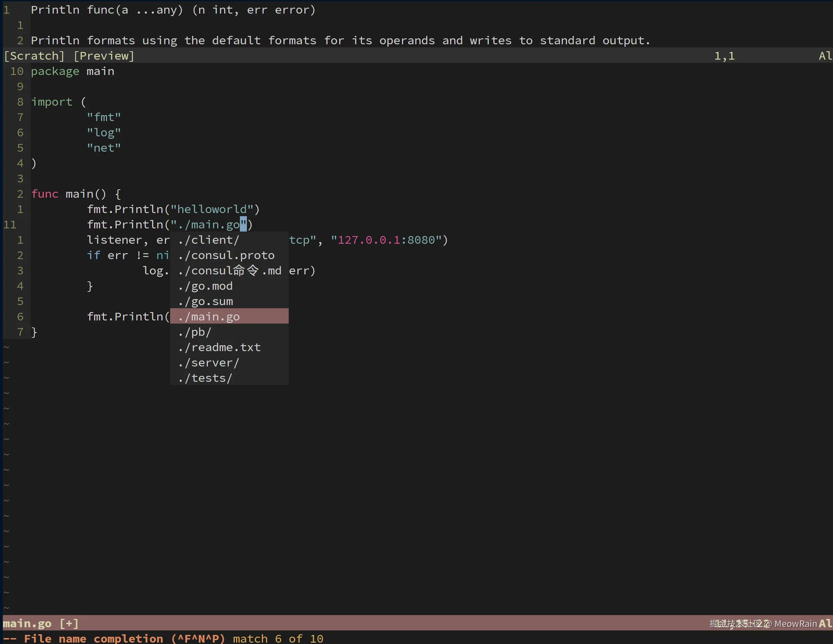Place cursor on "helloworld" string
Screen dimensions: 833x644
(x=212, y=209)
